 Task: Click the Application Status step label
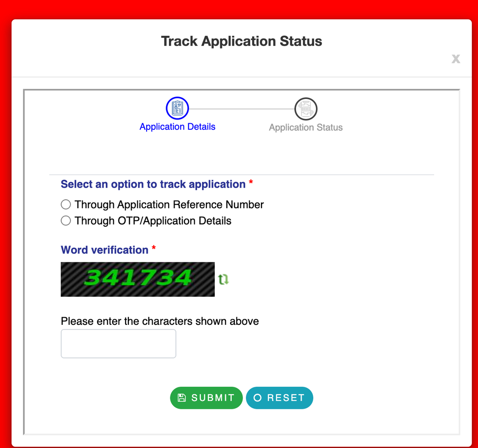[306, 127]
